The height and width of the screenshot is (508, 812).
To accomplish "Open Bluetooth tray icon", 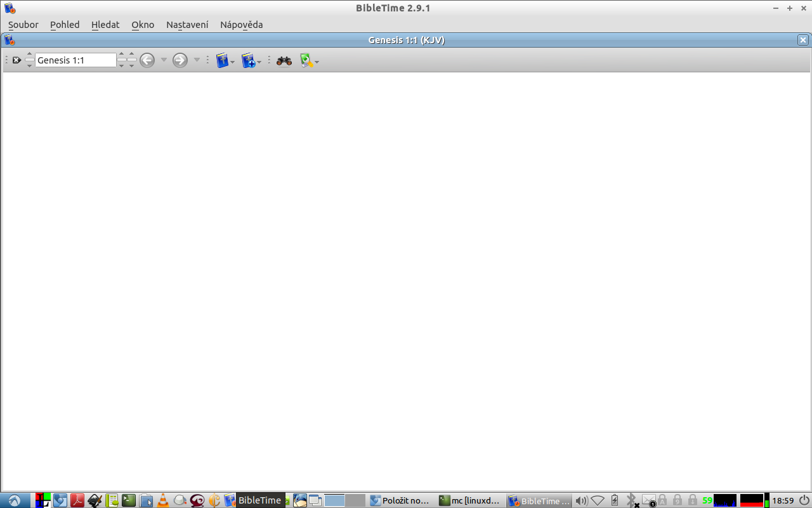I will point(632,500).
